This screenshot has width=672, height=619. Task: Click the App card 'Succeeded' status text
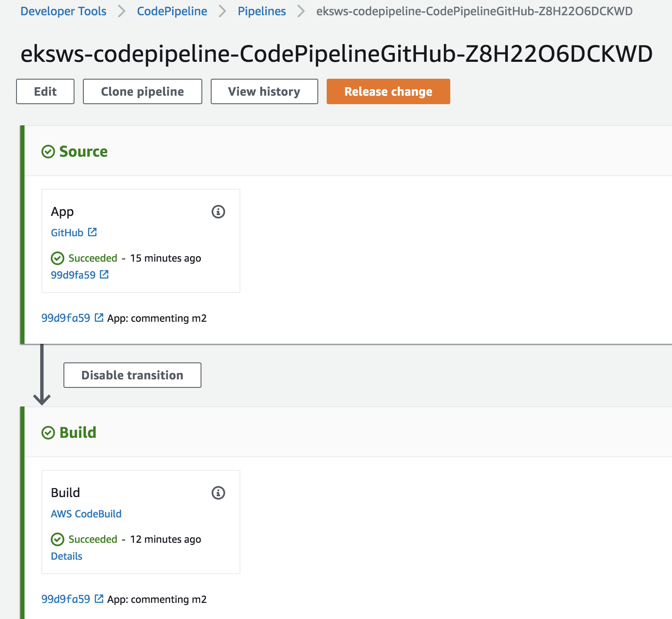click(x=93, y=258)
